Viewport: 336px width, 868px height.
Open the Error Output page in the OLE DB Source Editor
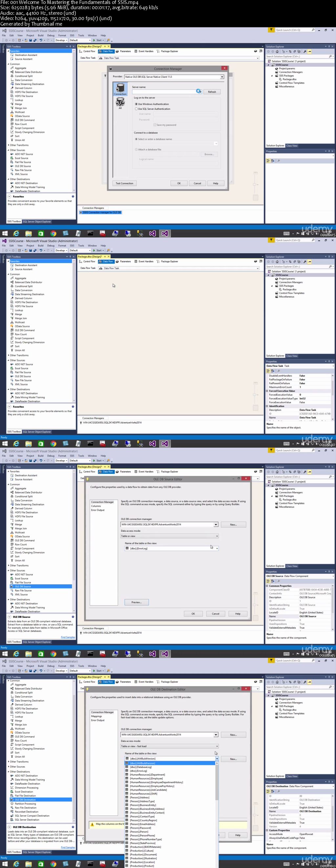(98, 510)
